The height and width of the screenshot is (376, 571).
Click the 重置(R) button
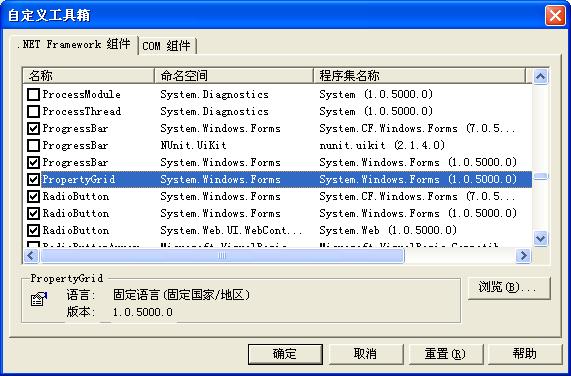[x=446, y=354]
